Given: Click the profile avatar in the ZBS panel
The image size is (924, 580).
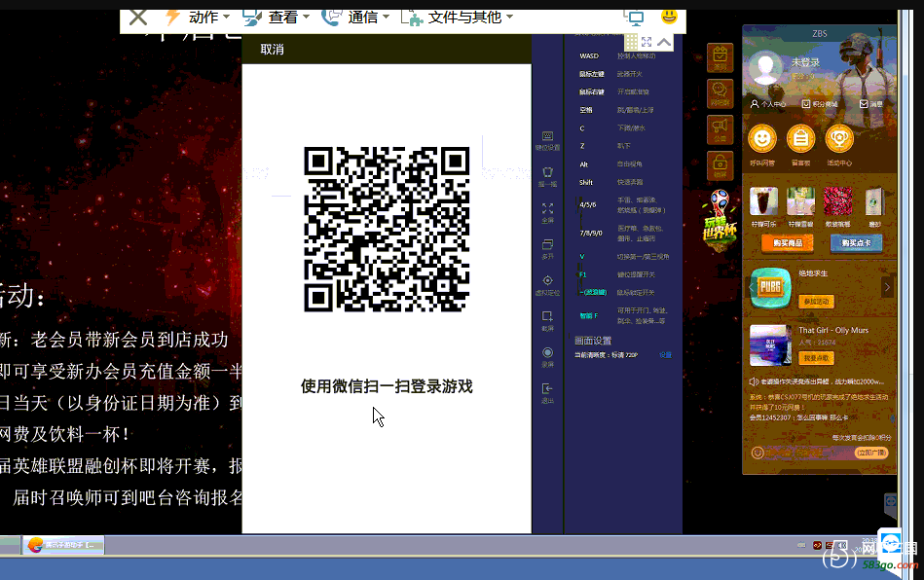Looking at the screenshot, I should click(765, 69).
